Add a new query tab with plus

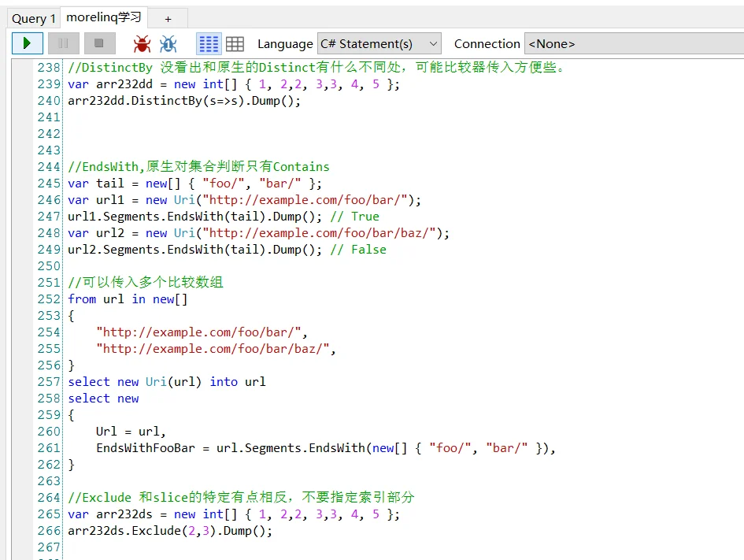tap(168, 18)
